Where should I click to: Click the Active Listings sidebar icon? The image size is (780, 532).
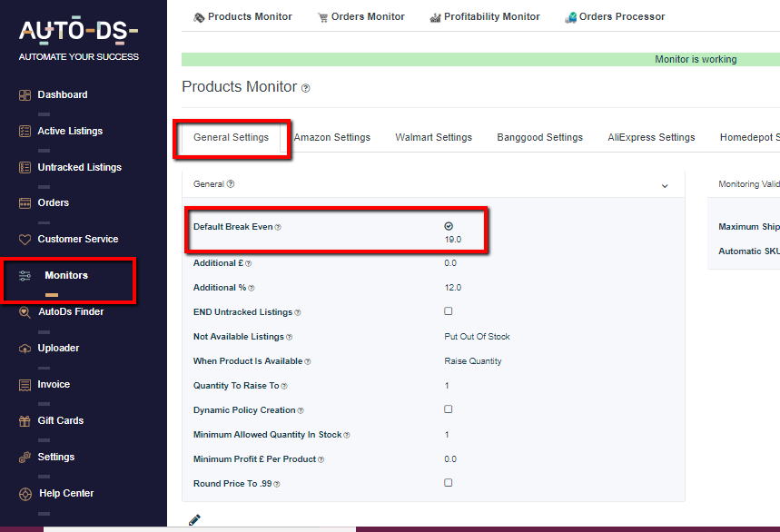[25, 132]
